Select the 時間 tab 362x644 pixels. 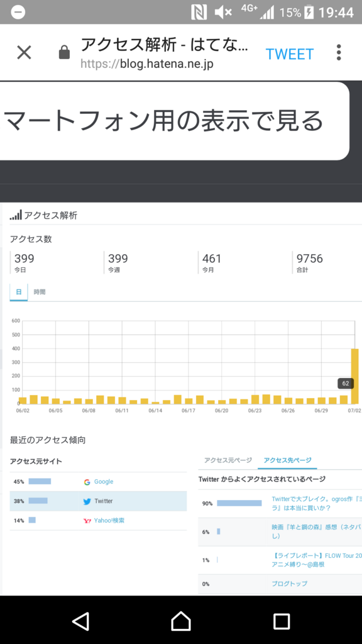40,292
